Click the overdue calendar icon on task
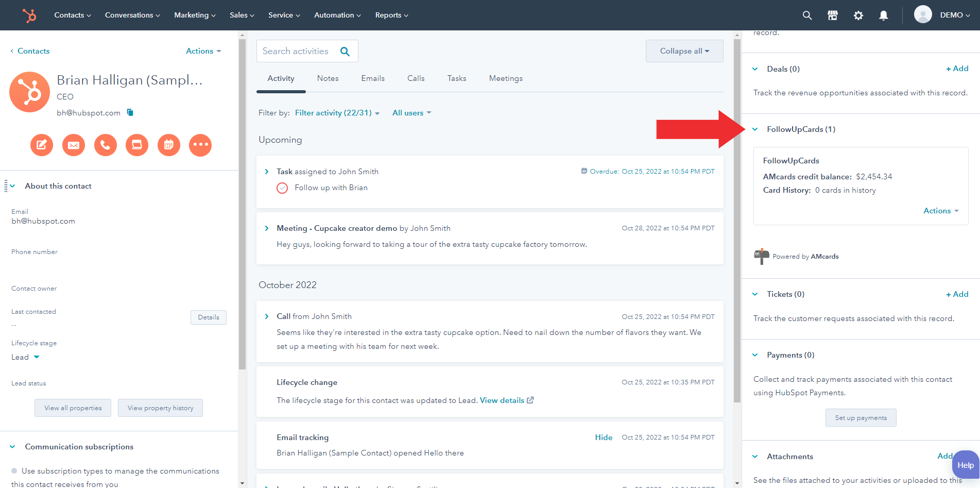Image resolution: width=980 pixels, height=488 pixels. click(584, 171)
